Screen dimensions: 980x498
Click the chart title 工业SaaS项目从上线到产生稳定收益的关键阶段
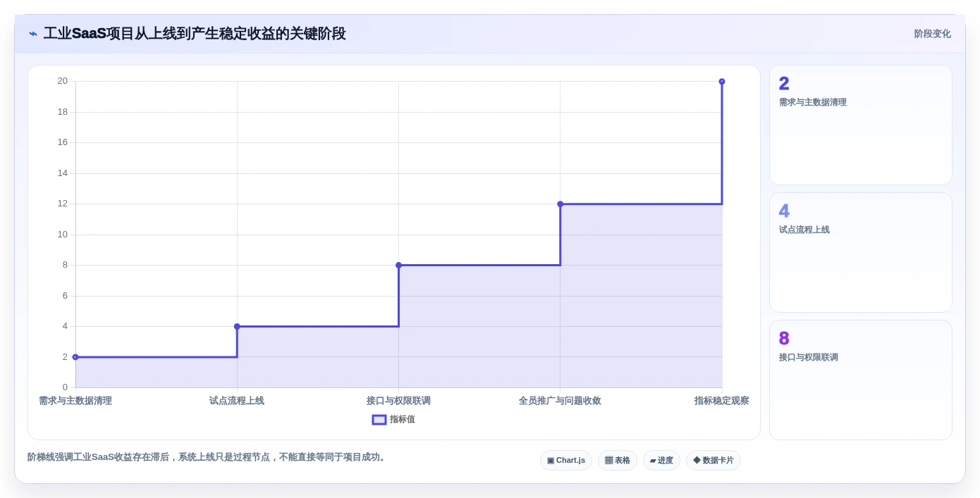point(195,34)
